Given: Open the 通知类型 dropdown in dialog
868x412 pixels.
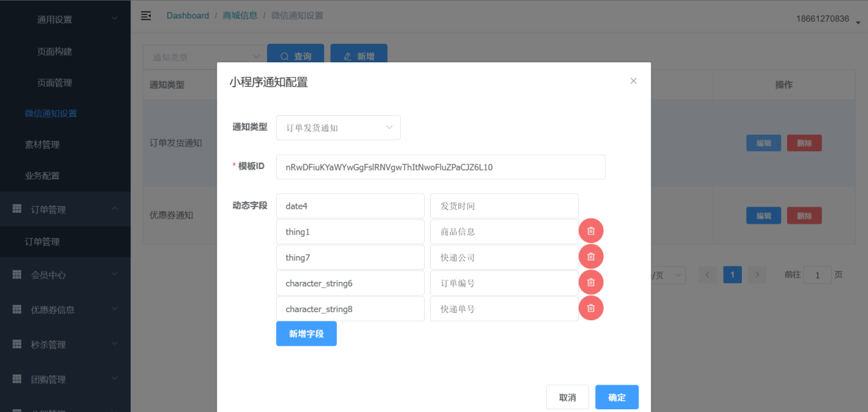Looking at the screenshot, I should [x=338, y=127].
